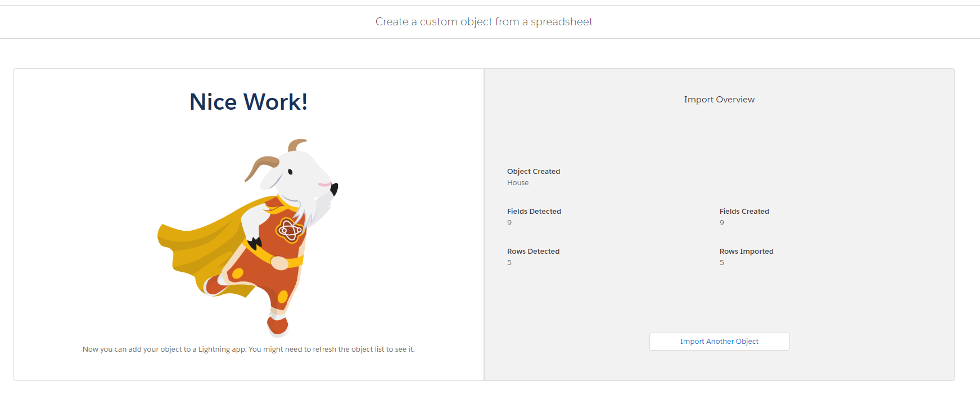Click the 'Rows Detected' label
This screenshot has width=980, height=408.
pyautogui.click(x=533, y=252)
